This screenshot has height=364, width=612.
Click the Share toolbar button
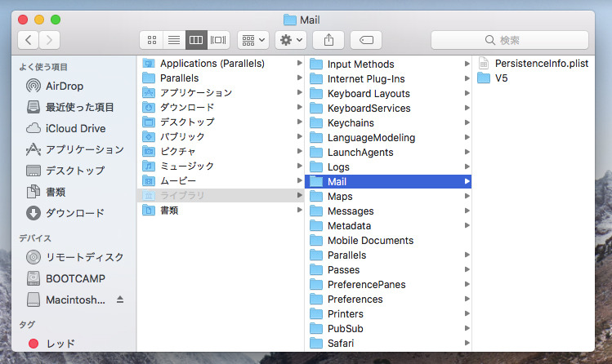point(328,40)
